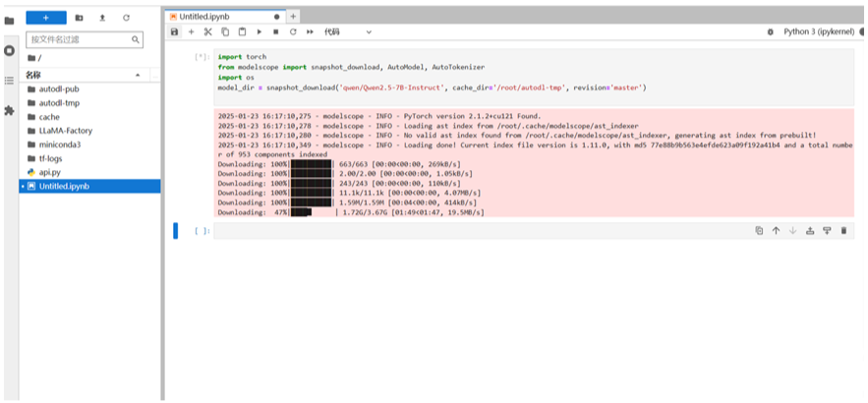The height and width of the screenshot is (403, 868).
Task: Delete the empty cell with trash icon
Action: click(x=843, y=231)
